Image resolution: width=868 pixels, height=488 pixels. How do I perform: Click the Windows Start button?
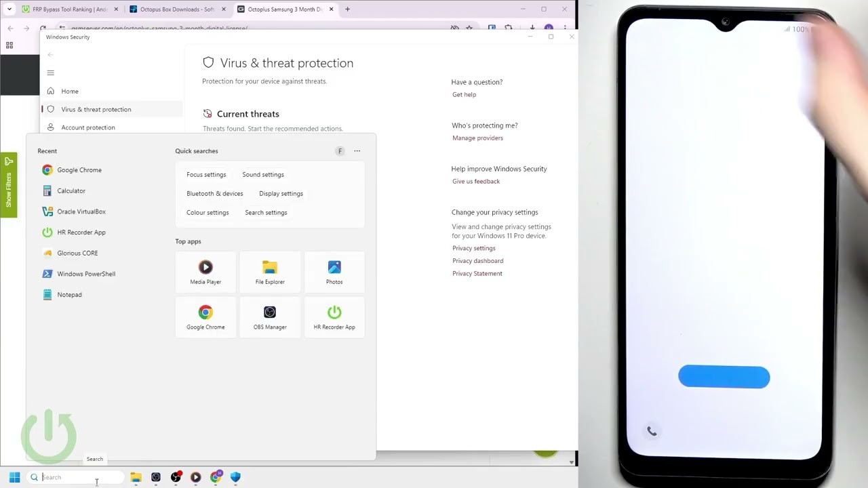[14, 477]
